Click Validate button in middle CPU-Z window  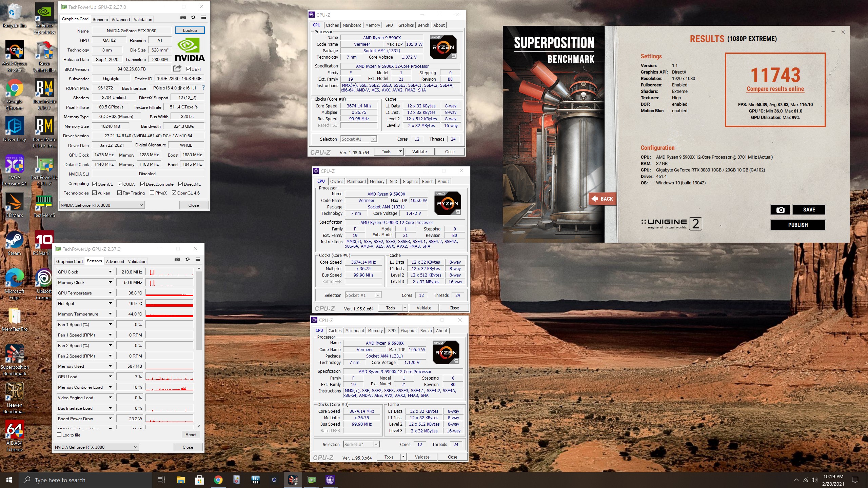click(x=424, y=308)
